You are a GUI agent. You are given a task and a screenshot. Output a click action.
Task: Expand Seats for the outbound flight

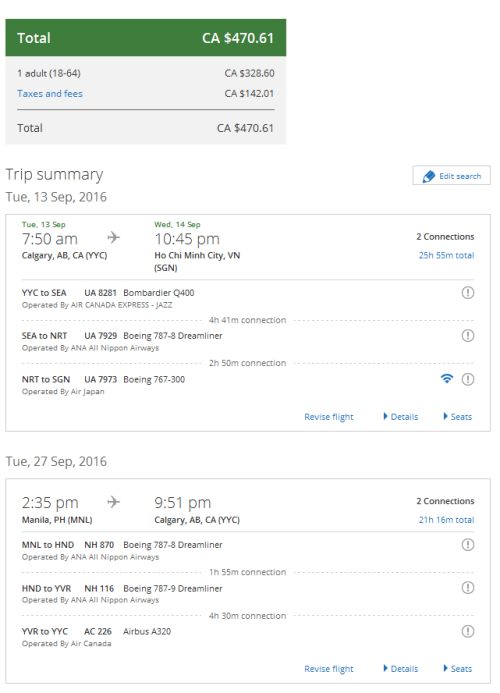pos(458,417)
